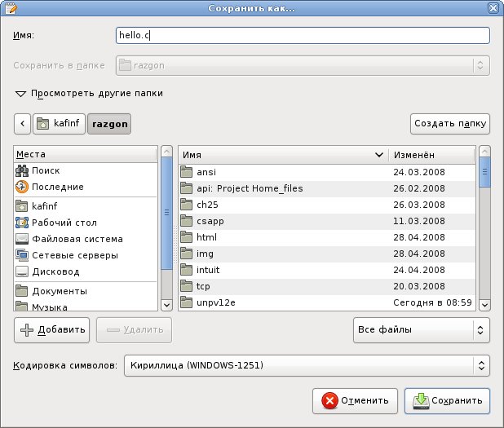Close the Сохранить как dialog window
The height and width of the screenshot is (428, 504).
click(493, 8)
